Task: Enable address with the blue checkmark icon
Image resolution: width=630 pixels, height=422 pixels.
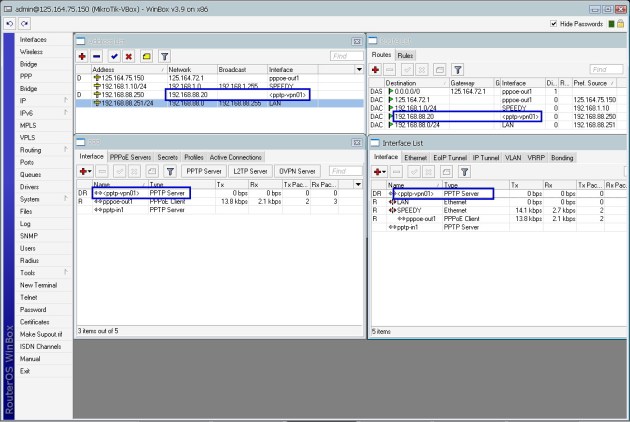Action: click(x=114, y=56)
